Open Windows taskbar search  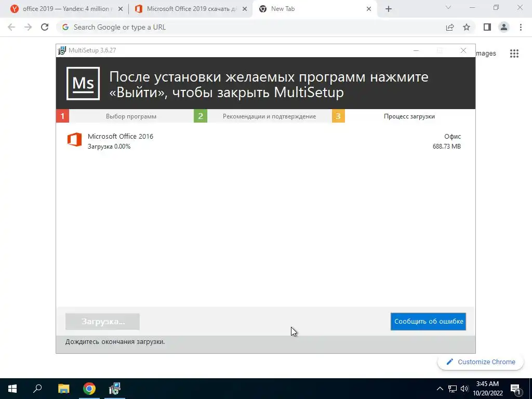click(x=37, y=389)
